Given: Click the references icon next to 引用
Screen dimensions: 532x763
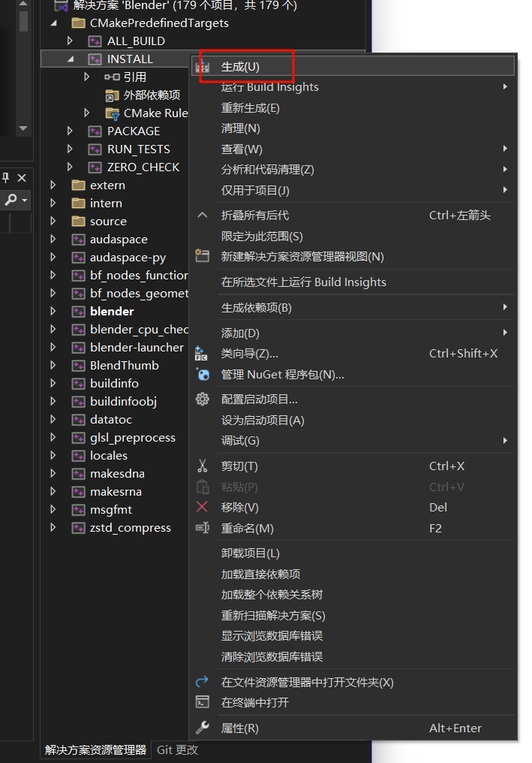Looking at the screenshot, I should click(112, 77).
